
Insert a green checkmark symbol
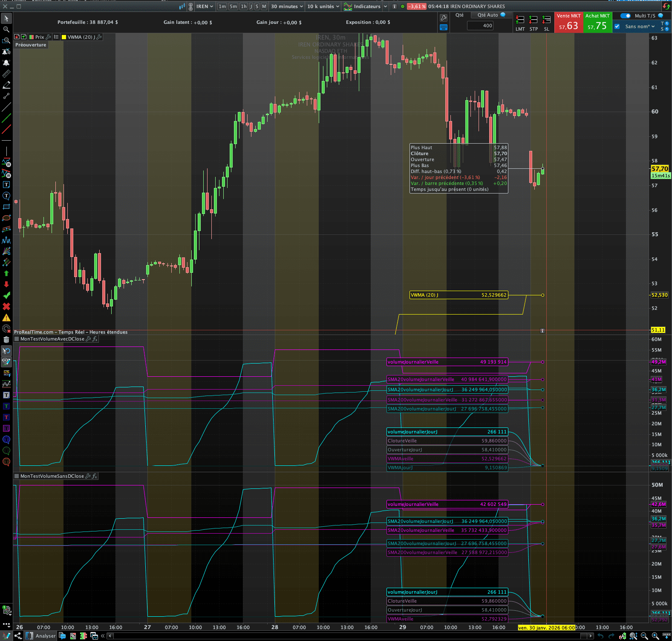tap(6, 295)
